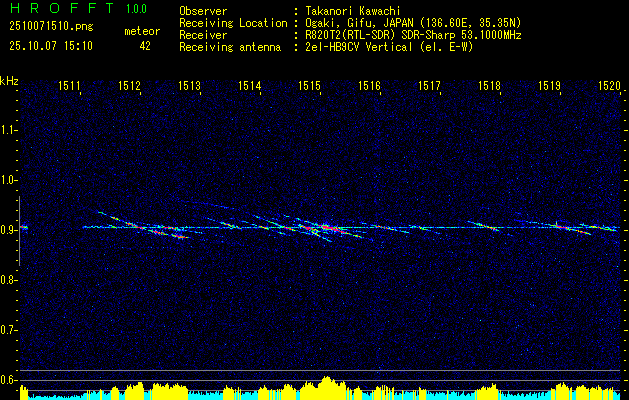Click the Receiver field label
Image resolution: width=629 pixels, height=400 pixels.
(203, 35)
